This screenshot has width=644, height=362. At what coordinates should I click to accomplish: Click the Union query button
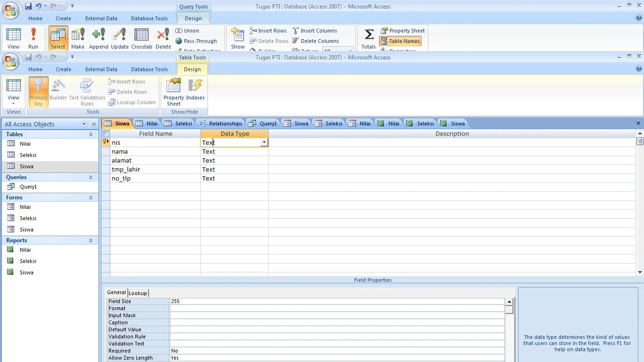tap(187, 31)
